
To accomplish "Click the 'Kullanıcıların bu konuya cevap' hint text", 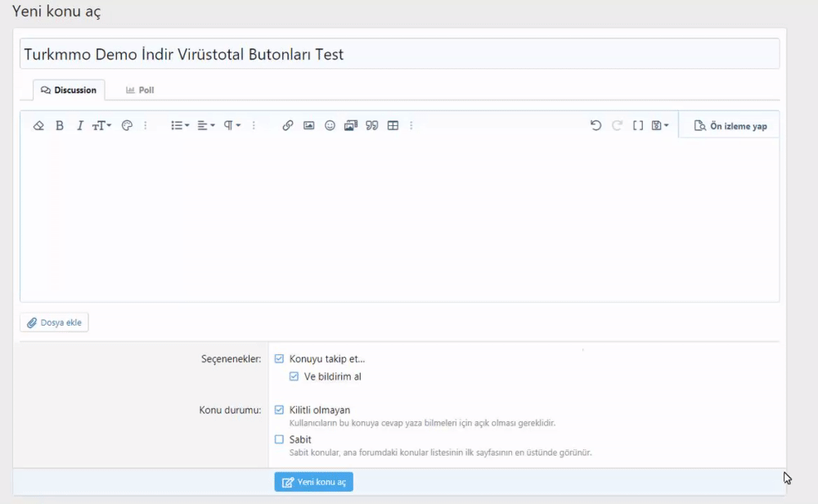I will (x=422, y=423).
